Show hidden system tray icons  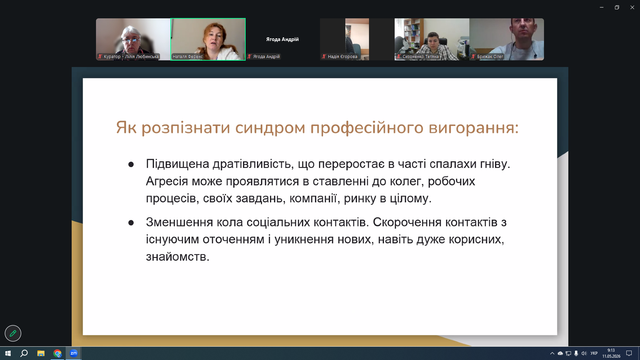coord(552,353)
